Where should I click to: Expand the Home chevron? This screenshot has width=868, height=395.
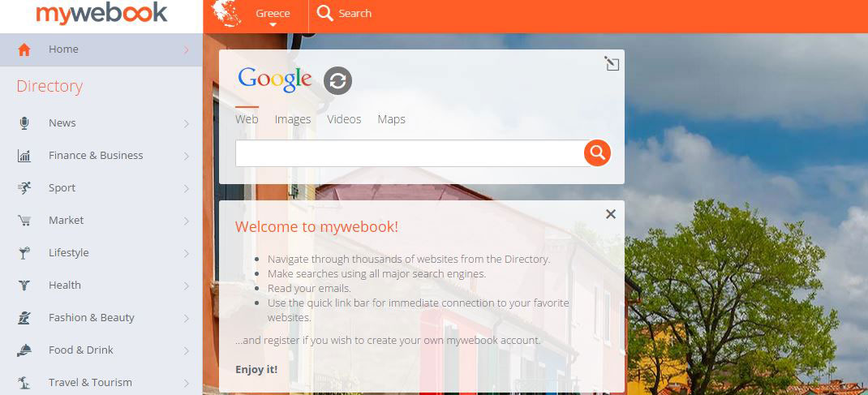(186, 49)
